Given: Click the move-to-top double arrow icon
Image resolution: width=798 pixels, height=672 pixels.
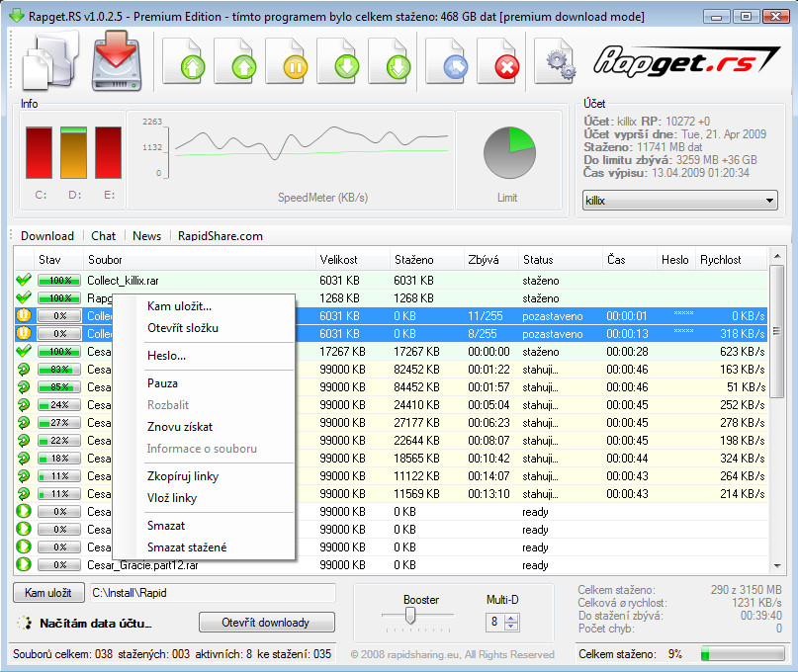Looking at the screenshot, I should (185, 60).
